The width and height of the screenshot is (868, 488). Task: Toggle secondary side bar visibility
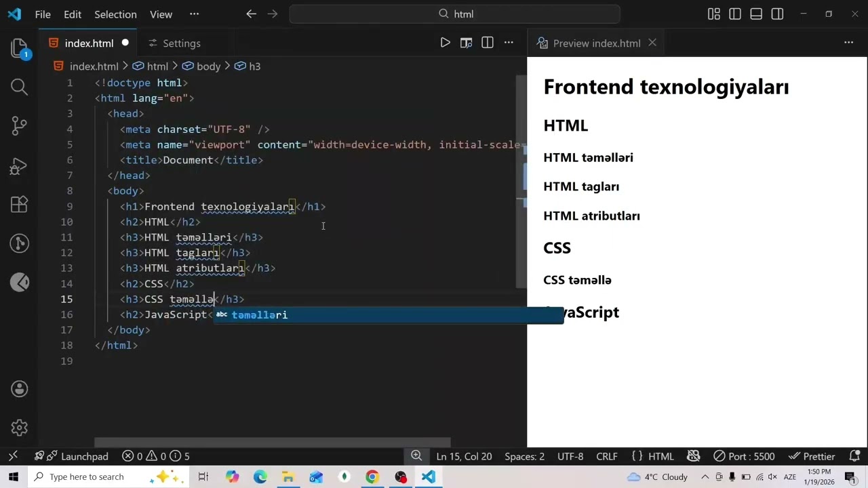coord(778,14)
